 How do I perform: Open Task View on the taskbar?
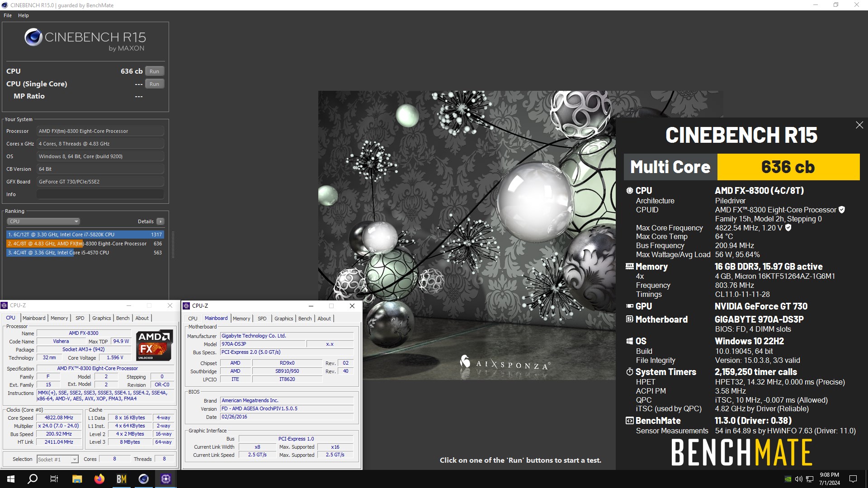coord(54,479)
